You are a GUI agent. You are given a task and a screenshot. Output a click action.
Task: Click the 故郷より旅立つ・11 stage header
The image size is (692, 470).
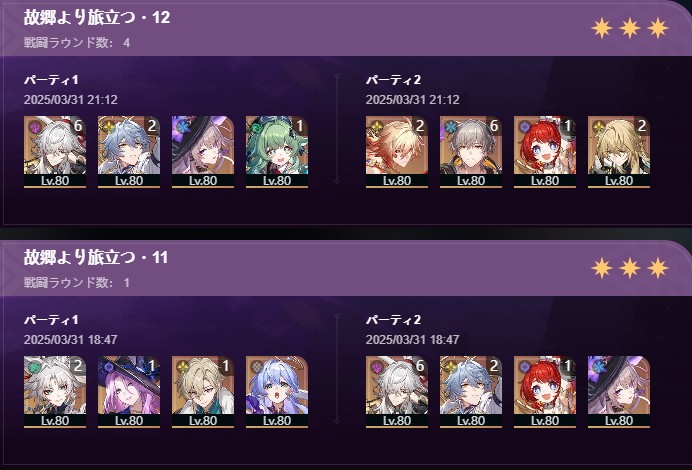(x=96, y=257)
